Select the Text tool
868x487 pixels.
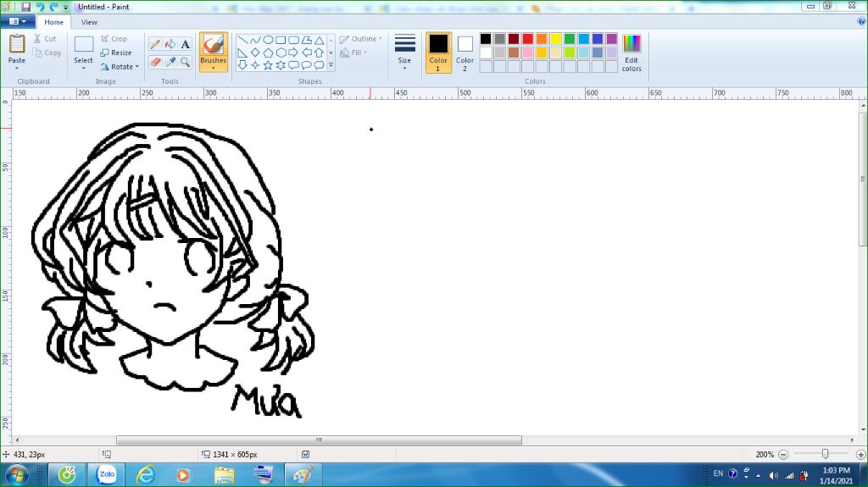coord(186,44)
